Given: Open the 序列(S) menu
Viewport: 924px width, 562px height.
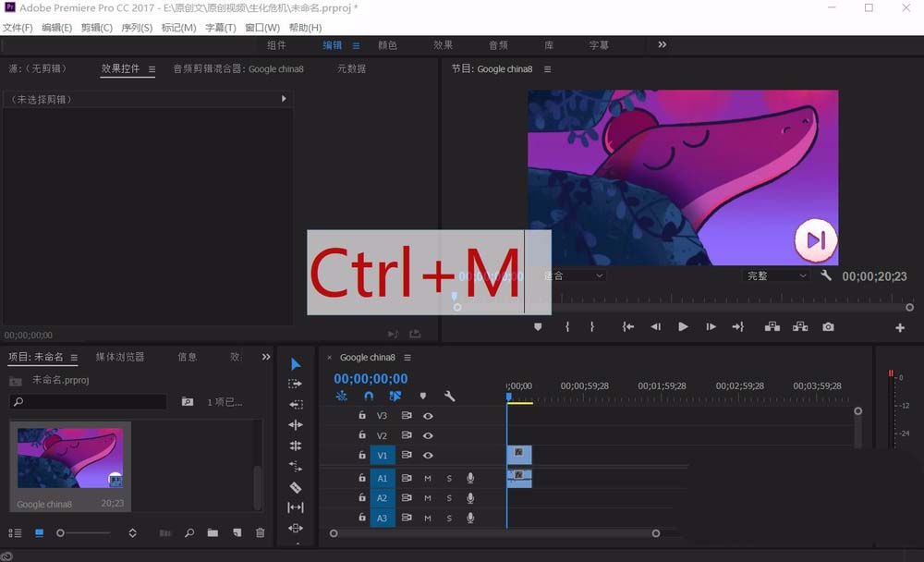Looking at the screenshot, I should pos(137,28).
